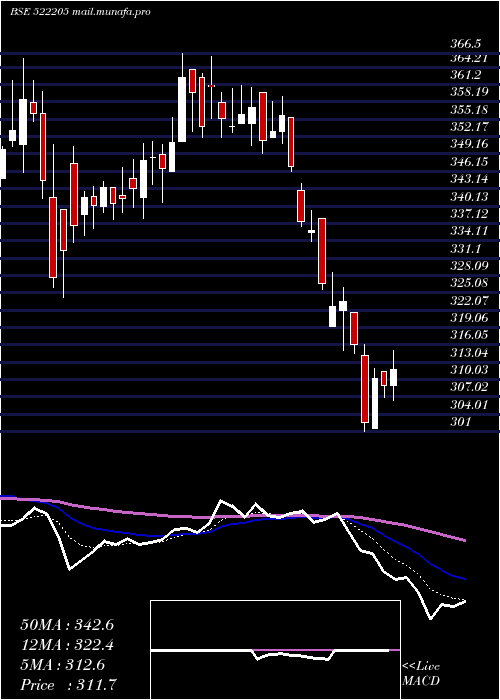The width and height of the screenshot is (500, 700).
Task: Click the 304.01 price axis label
Action: [468, 405]
